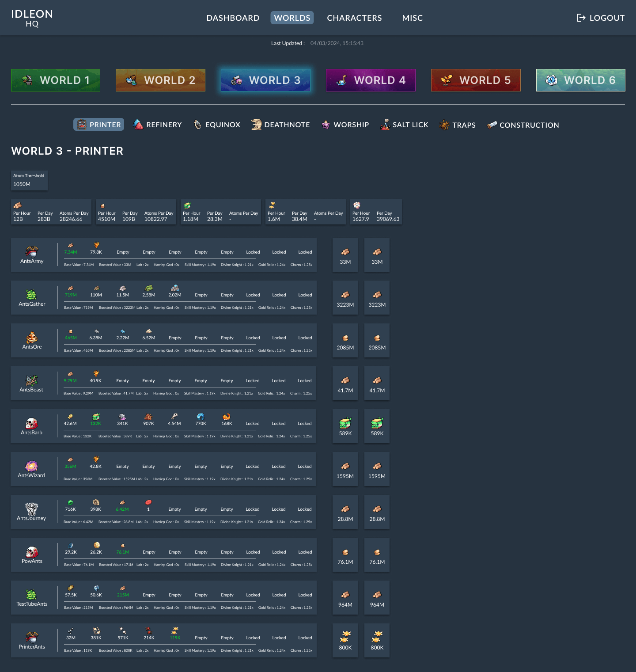Click the AntsGather character avatar
Screen dimensions: 636x672
point(32,294)
